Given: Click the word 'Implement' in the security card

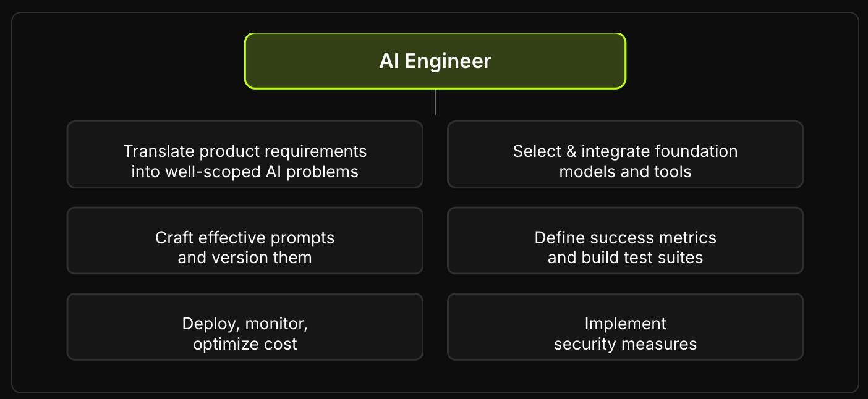Looking at the screenshot, I should click(x=625, y=324).
